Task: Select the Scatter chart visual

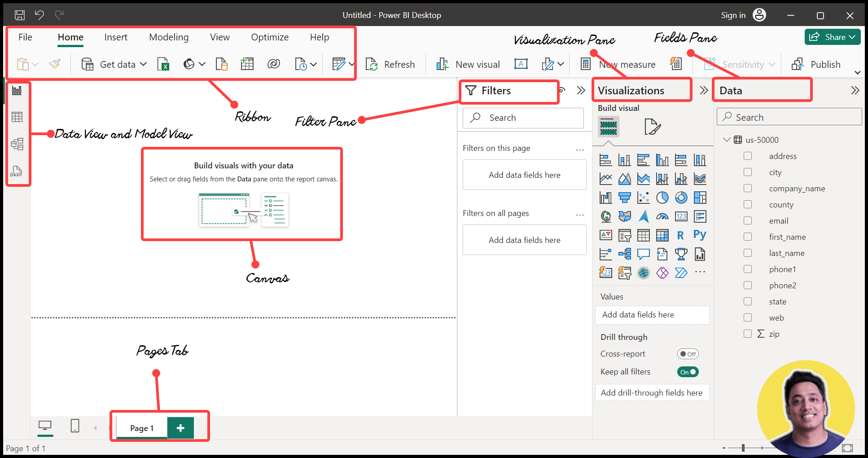Action: [x=644, y=198]
